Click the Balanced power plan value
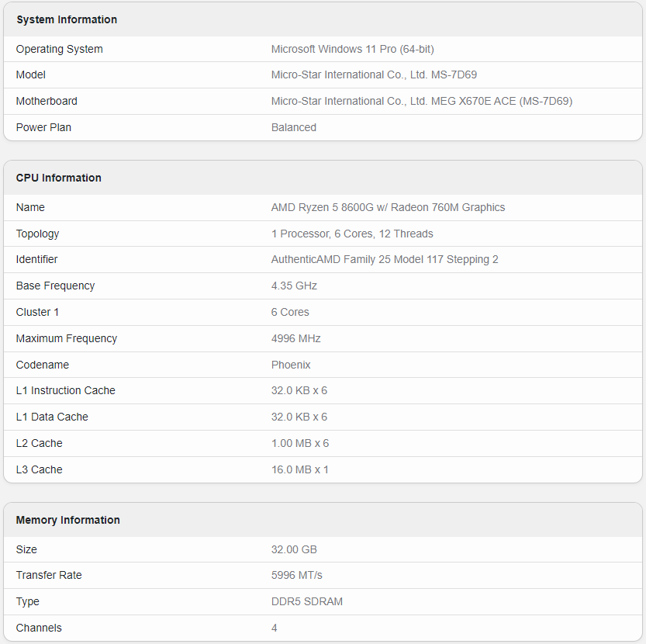646x644 pixels. [294, 127]
